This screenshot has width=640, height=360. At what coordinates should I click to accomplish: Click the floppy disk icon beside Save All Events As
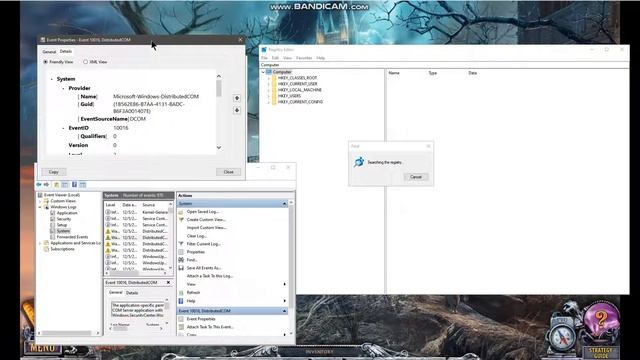coord(181,268)
